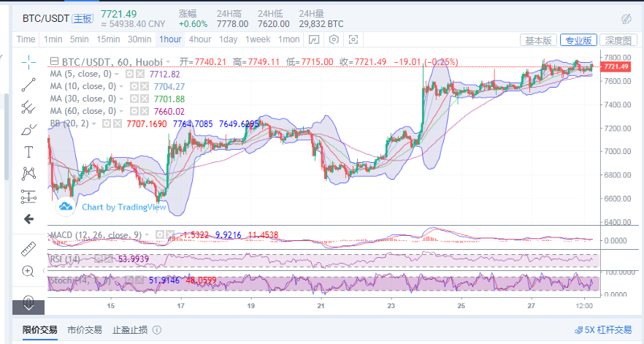644x344 pixels.
Task: Click the fullscreen chart icon
Action: [x=353, y=39]
